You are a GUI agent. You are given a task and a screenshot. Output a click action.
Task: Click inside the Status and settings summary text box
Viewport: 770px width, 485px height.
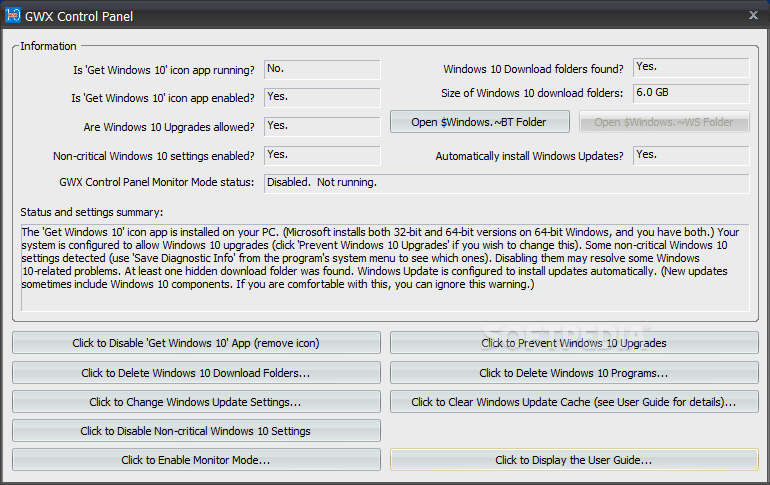tap(385, 268)
